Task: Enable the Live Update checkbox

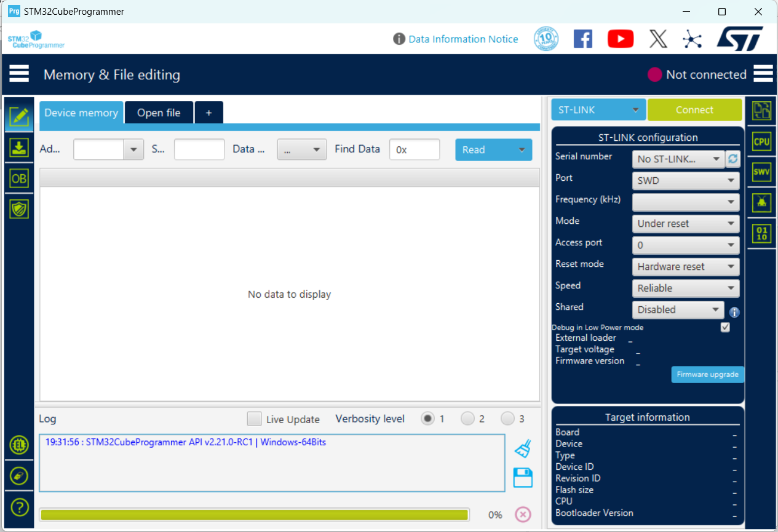Action: 254,419
